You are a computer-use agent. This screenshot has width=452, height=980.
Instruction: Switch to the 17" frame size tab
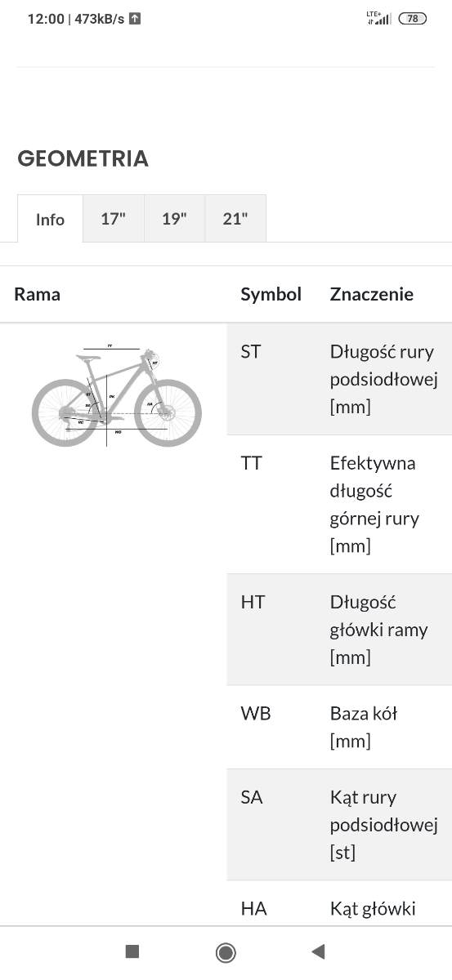(113, 218)
